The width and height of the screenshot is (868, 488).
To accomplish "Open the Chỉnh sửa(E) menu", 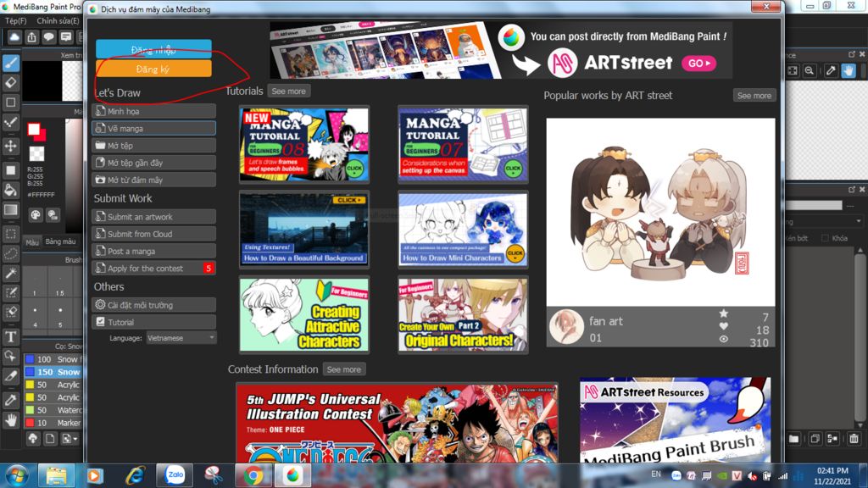I will click(58, 20).
